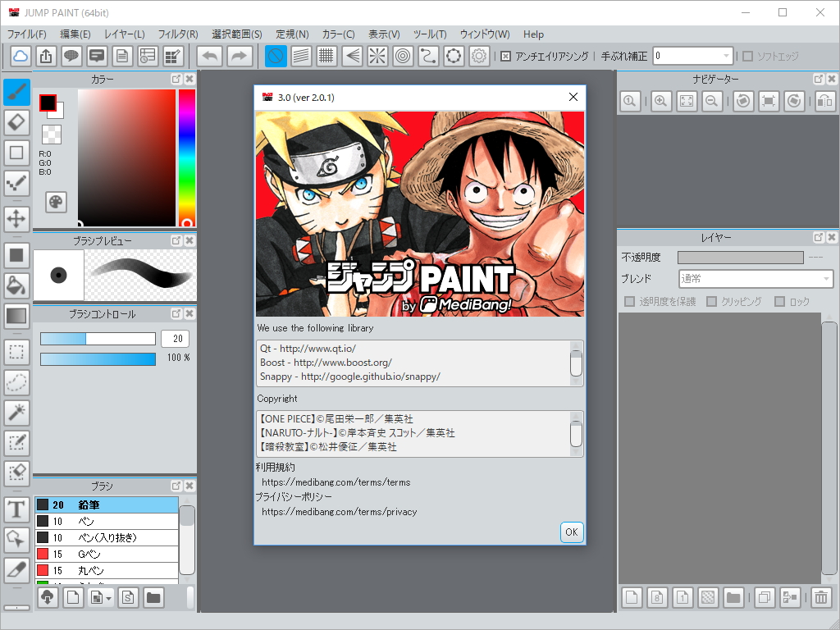Select the Eraser tool
This screenshot has width=840, height=630.
click(x=16, y=121)
